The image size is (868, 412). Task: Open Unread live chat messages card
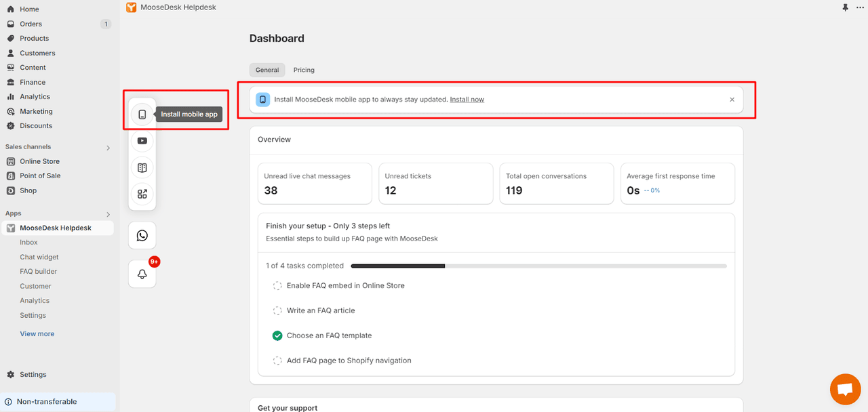click(315, 183)
